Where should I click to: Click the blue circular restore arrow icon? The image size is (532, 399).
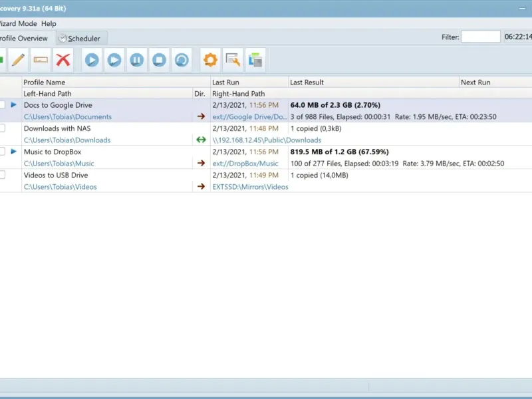coord(182,61)
